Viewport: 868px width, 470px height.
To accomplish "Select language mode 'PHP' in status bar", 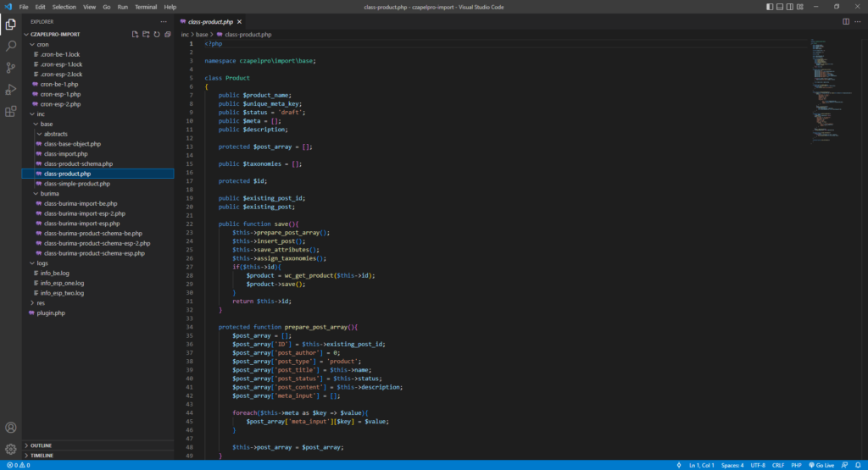I will pyautogui.click(x=796, y=465).
